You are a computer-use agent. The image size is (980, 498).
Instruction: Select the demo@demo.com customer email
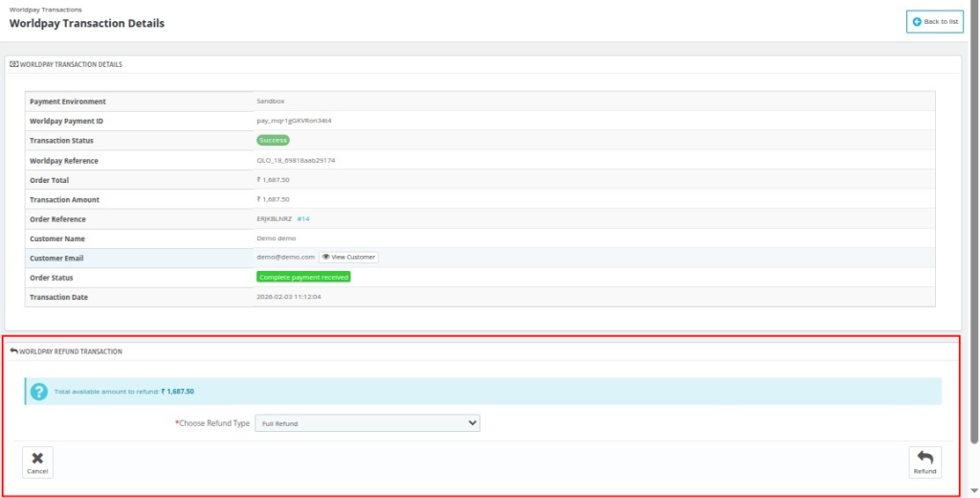[285, 257]
